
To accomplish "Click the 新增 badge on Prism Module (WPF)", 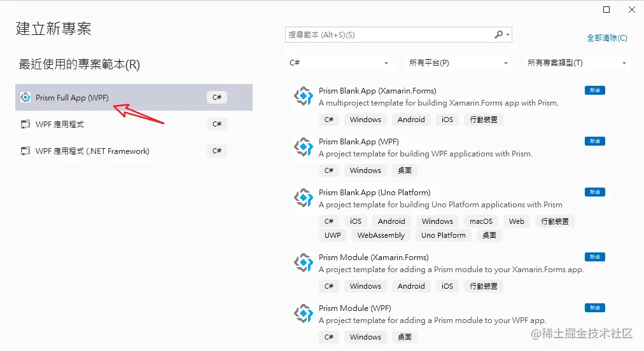I will coord(595,308).
